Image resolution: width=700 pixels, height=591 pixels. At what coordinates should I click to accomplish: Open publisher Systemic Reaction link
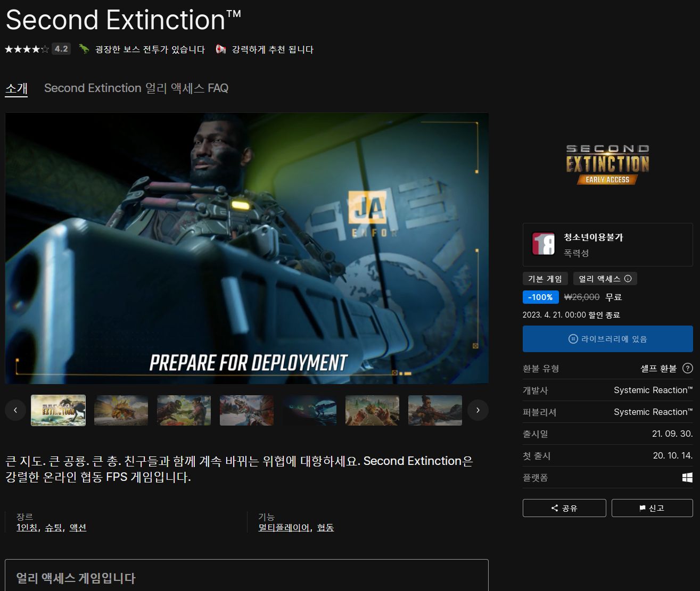pos(653,412)
